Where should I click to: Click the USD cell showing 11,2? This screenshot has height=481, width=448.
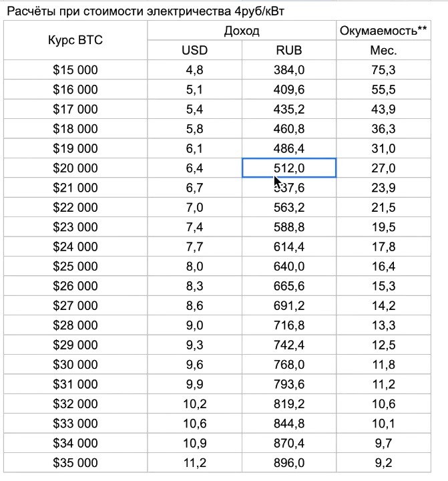(194, 462)
